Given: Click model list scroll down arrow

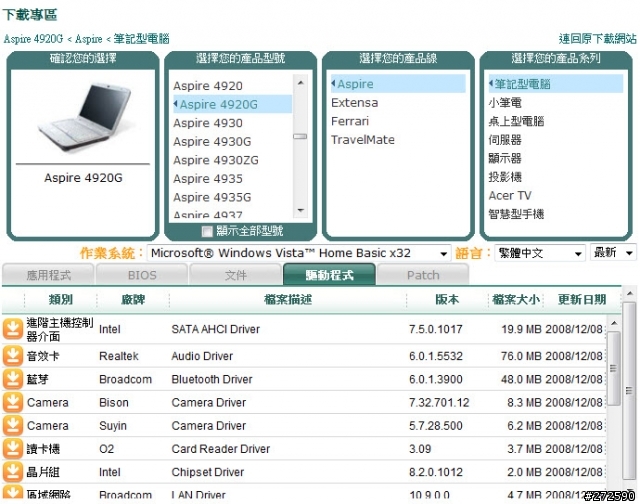Looking at the screenshot, I should point(301,211).
